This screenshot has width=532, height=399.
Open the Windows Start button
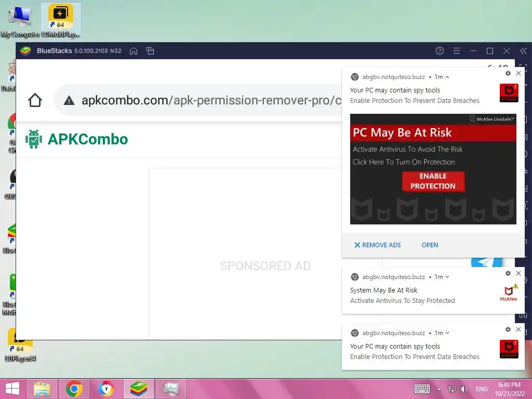pos(12,389)
